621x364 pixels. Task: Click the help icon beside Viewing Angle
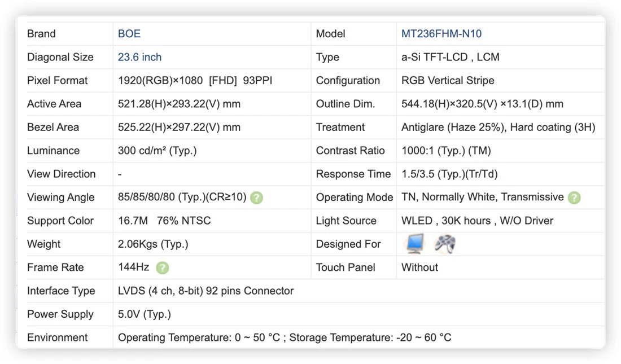(257, 198)
